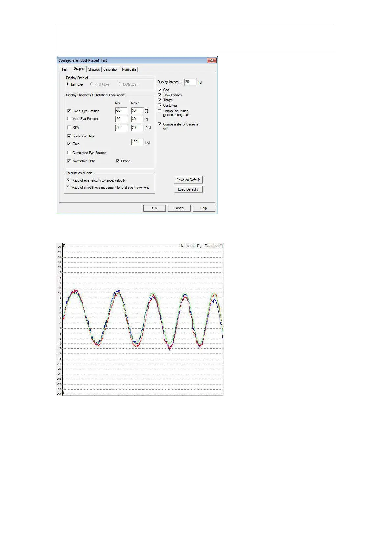
Task: Toggle Statistical Data checkbox
Action: tap(69, 136)
